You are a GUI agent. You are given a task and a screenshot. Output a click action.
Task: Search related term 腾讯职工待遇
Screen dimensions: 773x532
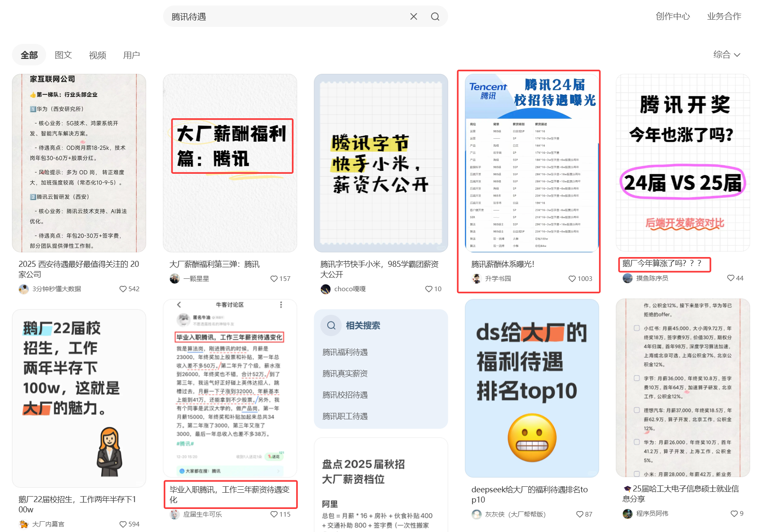click(345, 416)
